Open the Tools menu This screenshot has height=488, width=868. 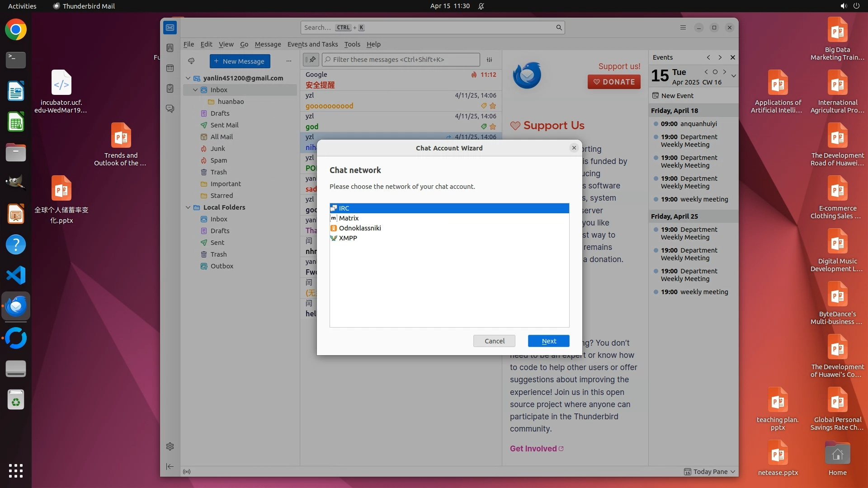click(352, 44)
